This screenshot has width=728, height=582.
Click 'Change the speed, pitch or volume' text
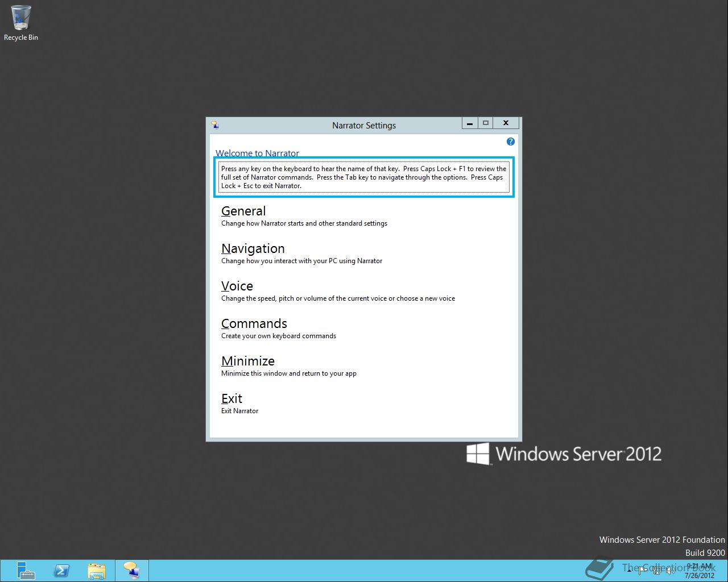point(338,298)
